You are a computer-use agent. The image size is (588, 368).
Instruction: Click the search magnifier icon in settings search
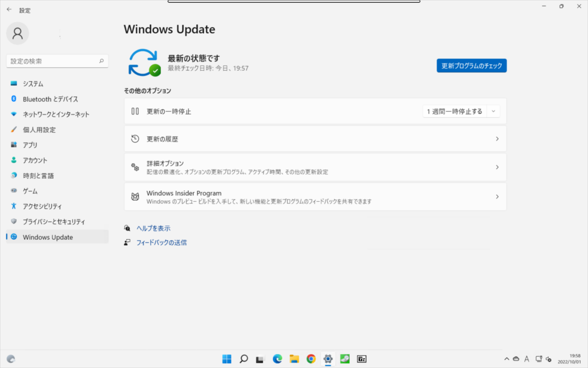pos(102,61)
